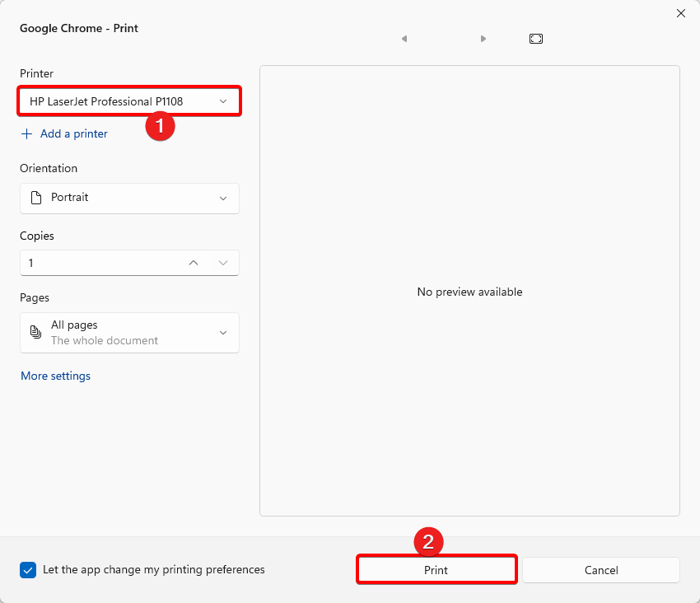Image resolution: width=700 pixels, height=603 pixels.
Task: Open the All pages dropdown
Action: (x=129, y=333)
